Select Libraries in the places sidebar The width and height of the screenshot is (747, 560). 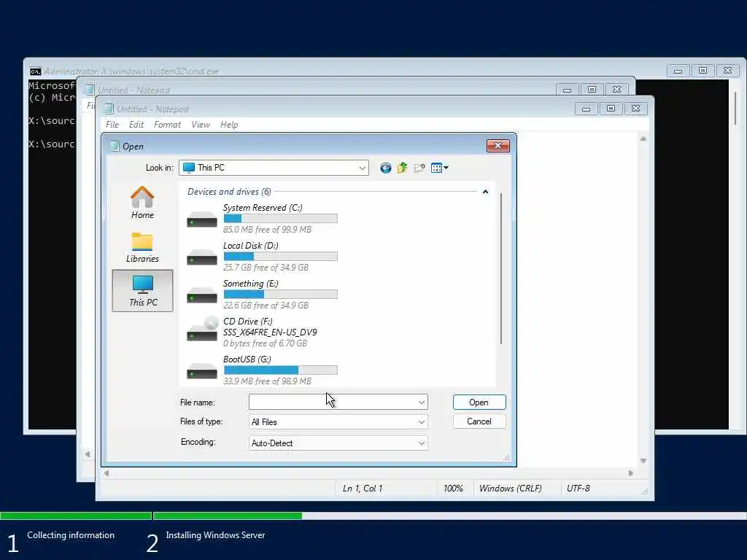(142, 247)
